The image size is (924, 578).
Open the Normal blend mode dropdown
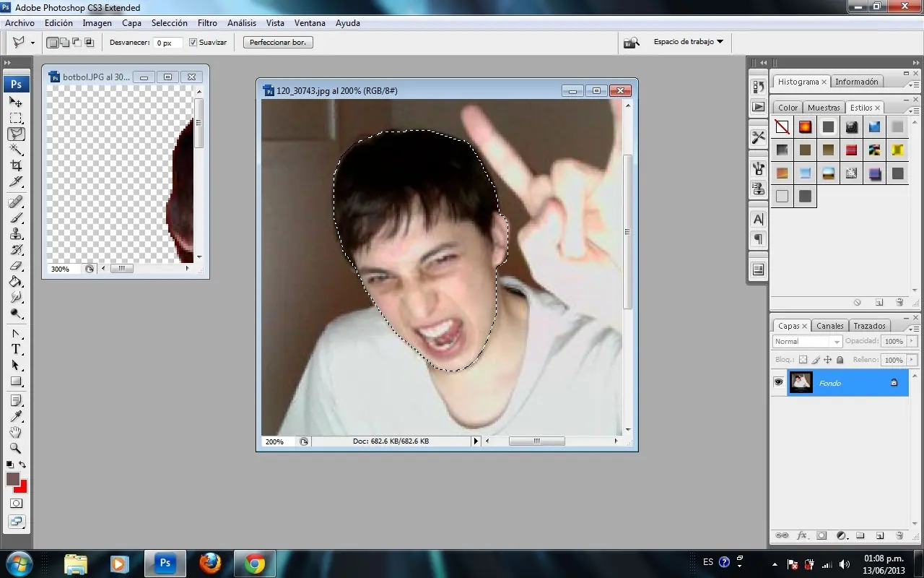807,342
